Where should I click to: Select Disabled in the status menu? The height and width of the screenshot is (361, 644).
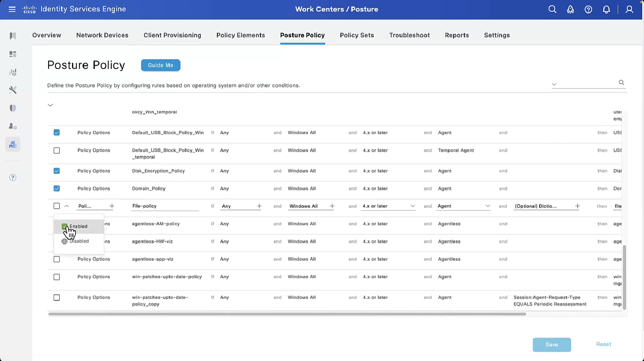pos(79,241)
